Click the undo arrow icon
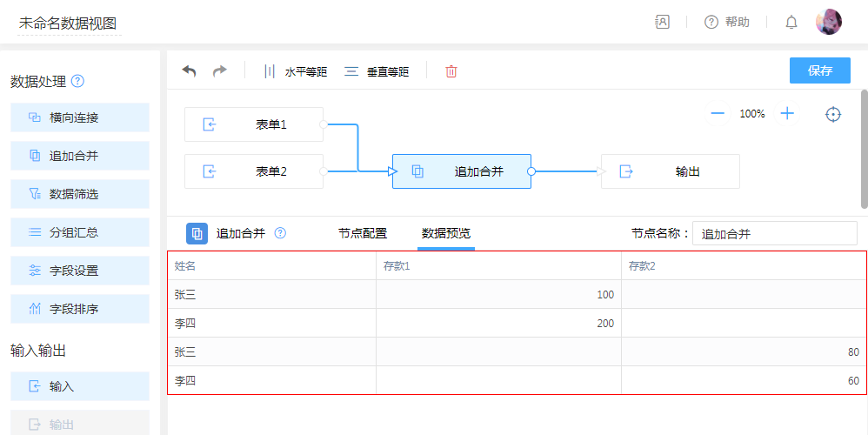Viewport: 868px width, 435px height. tap(189, 71)
